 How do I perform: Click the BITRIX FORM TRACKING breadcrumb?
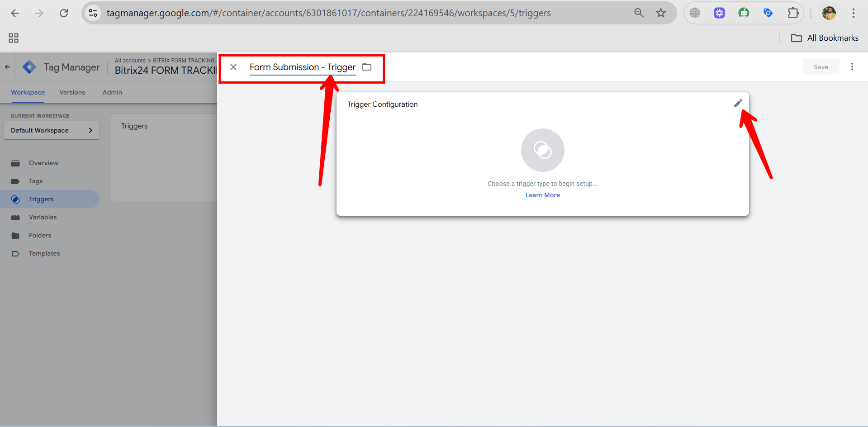(184, 60)
